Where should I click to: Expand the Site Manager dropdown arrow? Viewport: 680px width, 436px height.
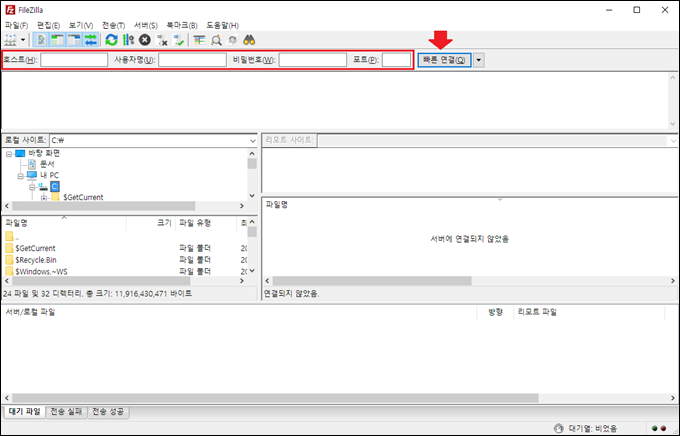pos(23,40)
